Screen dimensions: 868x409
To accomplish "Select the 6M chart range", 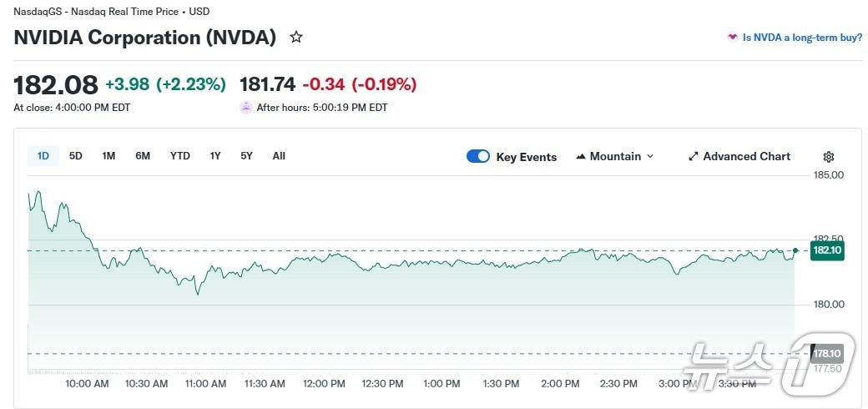I will 143,156.
